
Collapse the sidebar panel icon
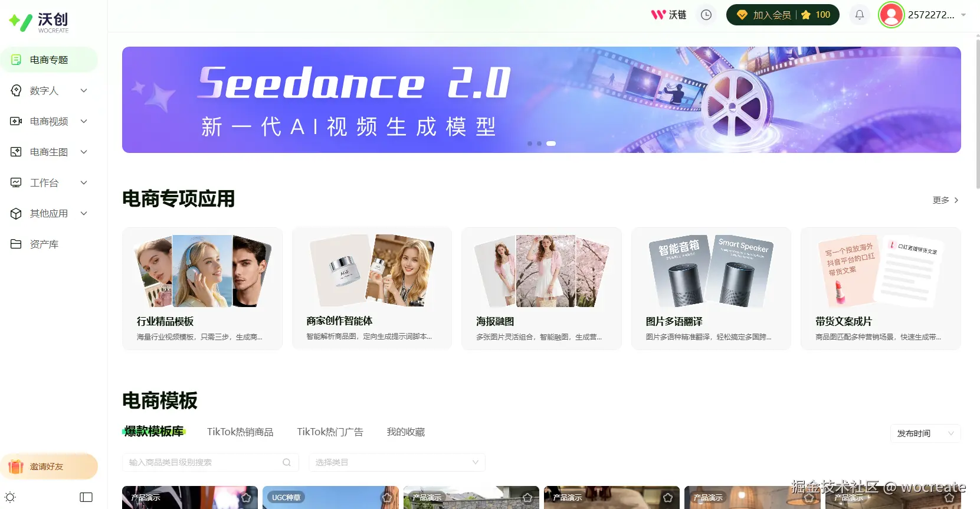[x=86, y=497]
